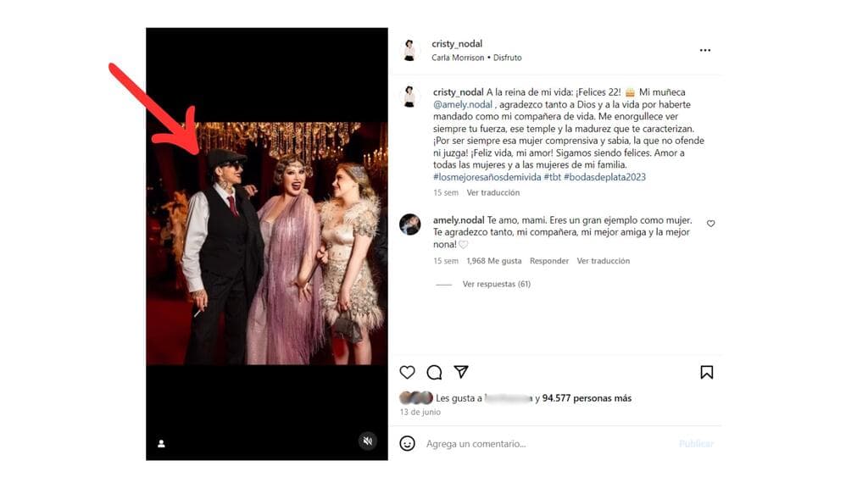This screenshot has width=868, height=488.
Task: Unmute the video audio
Action: tap(368, 440)
